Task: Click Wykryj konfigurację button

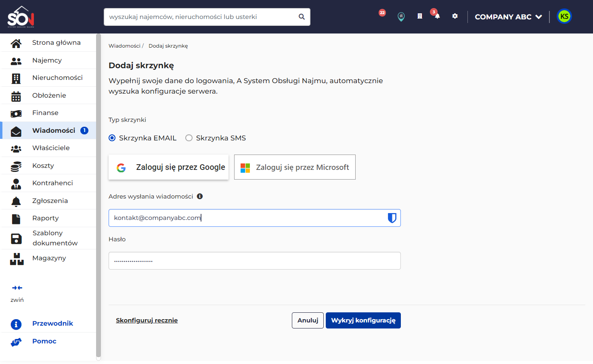Action: [363, 320]
